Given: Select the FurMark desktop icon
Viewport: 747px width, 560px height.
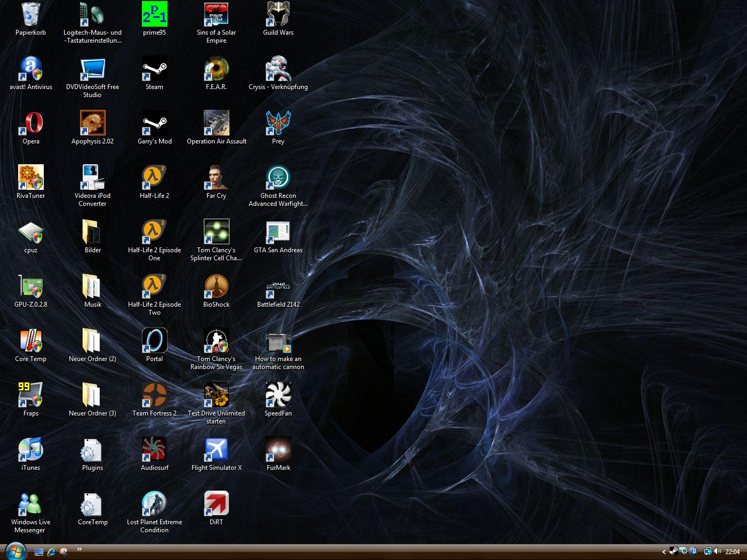Looking at the screenshot, I should (278, 450).
